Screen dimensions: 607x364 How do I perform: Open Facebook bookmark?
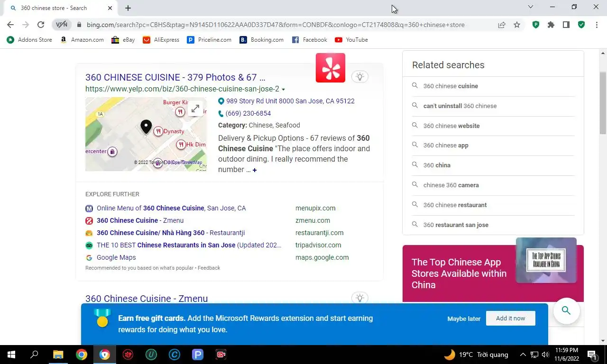[x=310, y=40]
